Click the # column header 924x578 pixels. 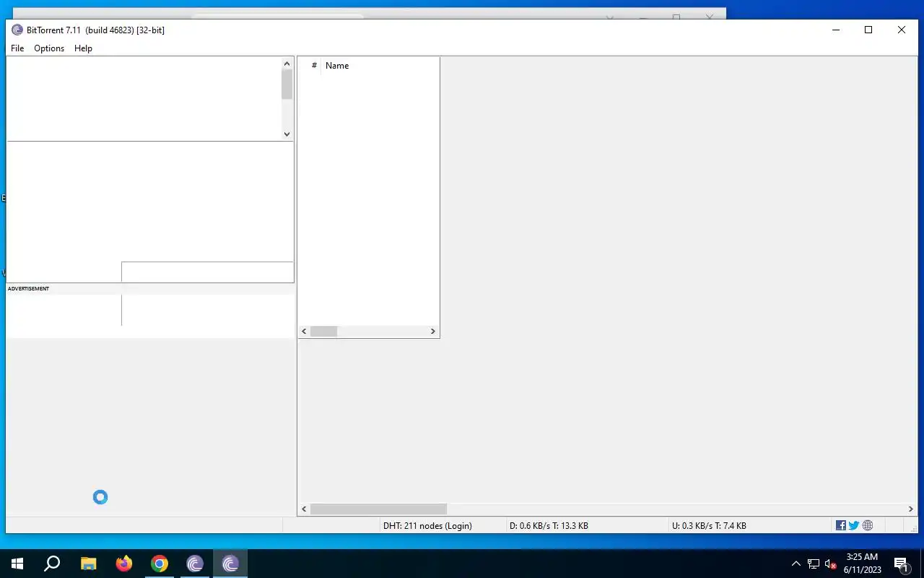coord(314,66)
